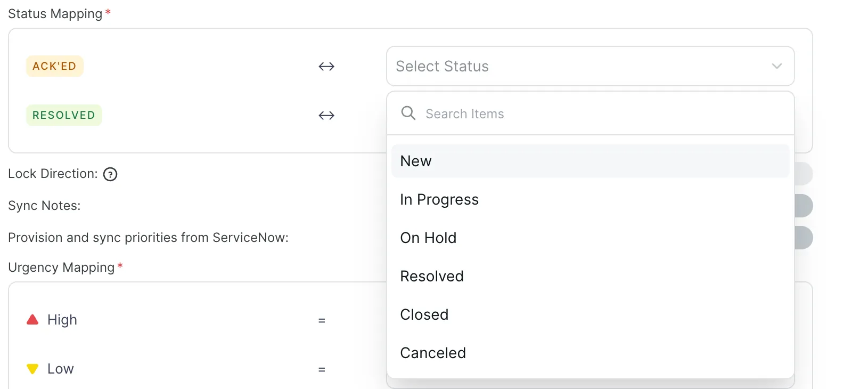
Task: Click the green RESOLVED status badge
Action: pos(64,115)
